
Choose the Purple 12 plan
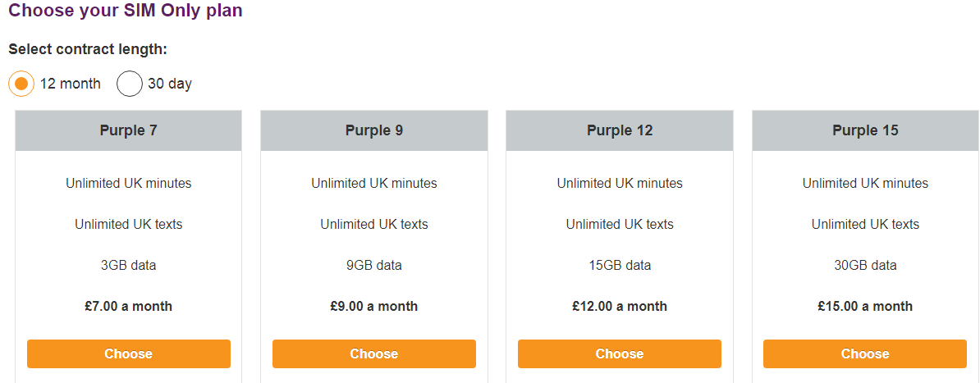pyautogui.click(x=620, y=353)
